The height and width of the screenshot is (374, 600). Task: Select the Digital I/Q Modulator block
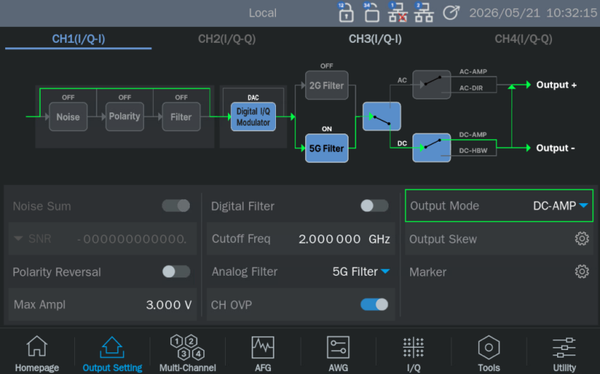253,117
